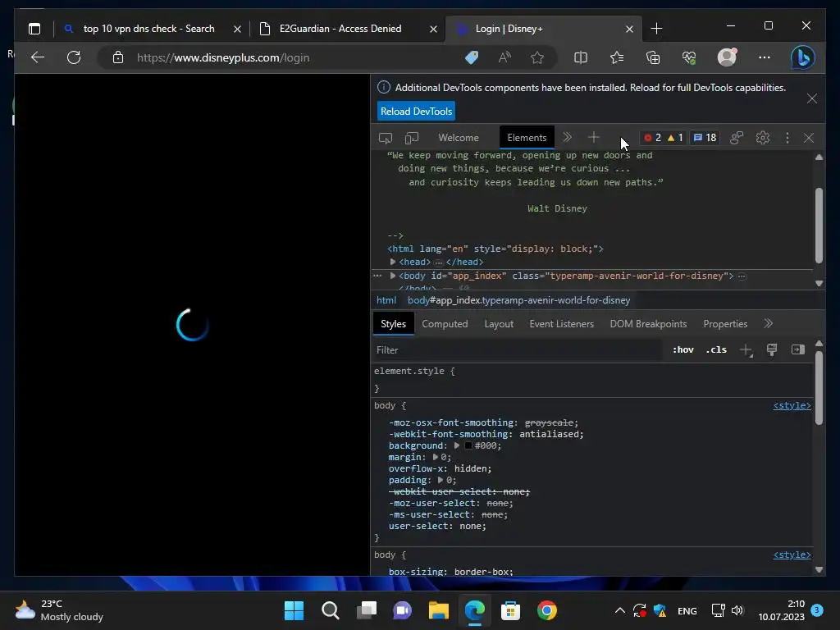
Task: Go back with browser back arrow
Action: tap(38, 57)
